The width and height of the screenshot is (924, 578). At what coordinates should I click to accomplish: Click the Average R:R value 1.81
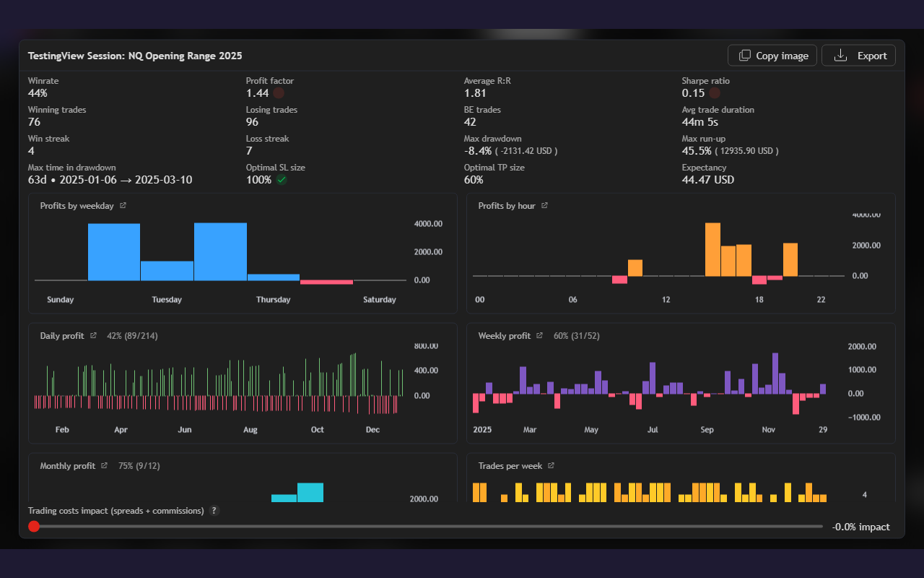pos(475,93)
